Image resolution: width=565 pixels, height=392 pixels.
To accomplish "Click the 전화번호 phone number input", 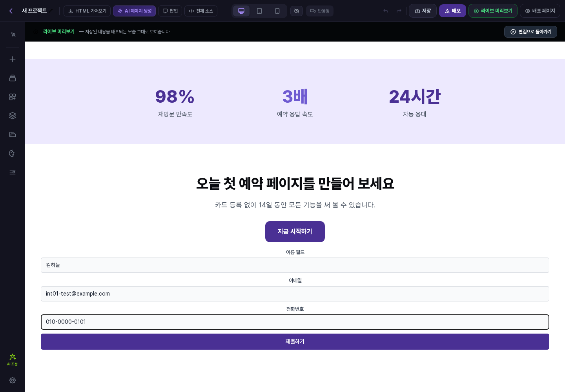I will [x=295, y=322].
